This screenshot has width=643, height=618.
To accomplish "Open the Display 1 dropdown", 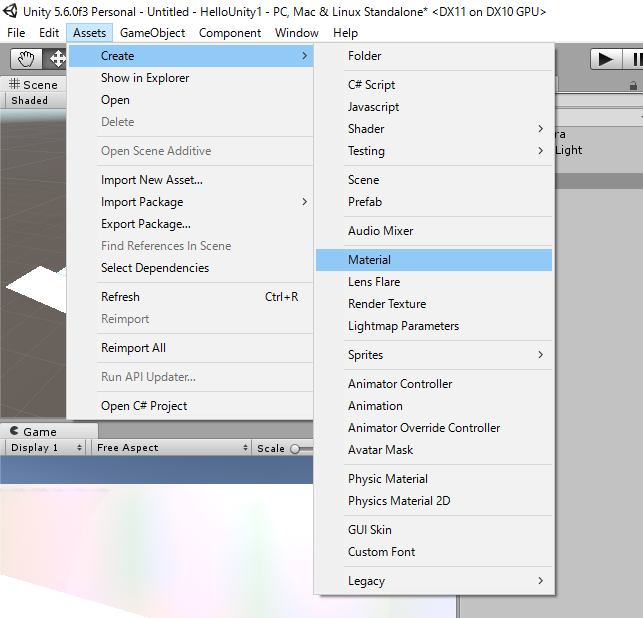I will (45, 448).
